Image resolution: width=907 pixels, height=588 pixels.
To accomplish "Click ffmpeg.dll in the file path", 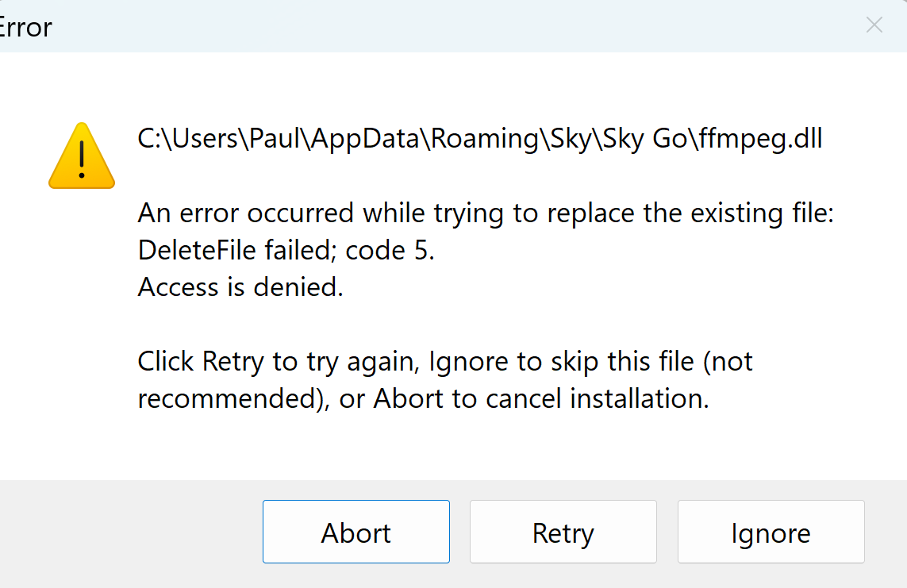I will click(x=762, y=139).
